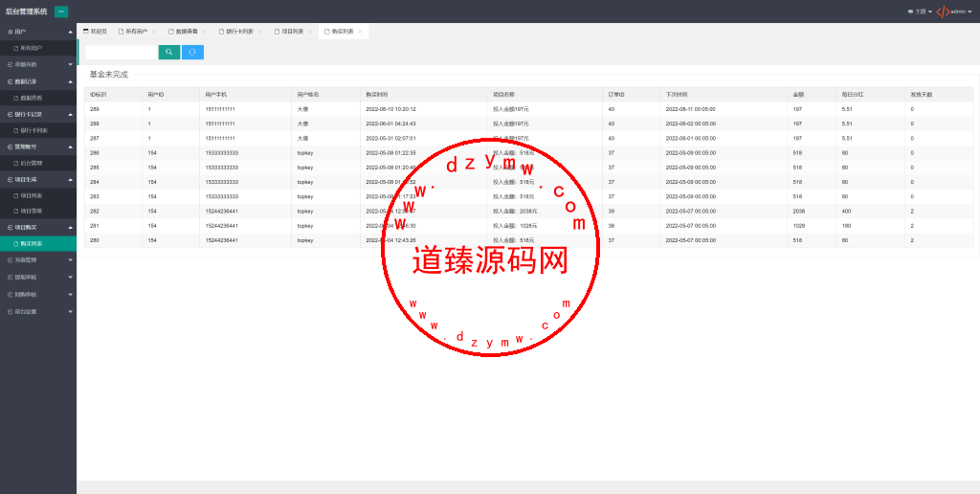Collapse the sidebar with the green toggle button
Image resolution: width=980 pixels, height=494 pixels.
point(61,11)
